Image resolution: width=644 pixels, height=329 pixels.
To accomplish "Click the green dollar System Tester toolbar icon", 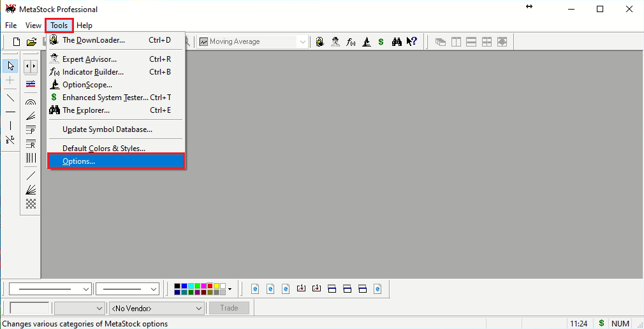I will point(381,41).
